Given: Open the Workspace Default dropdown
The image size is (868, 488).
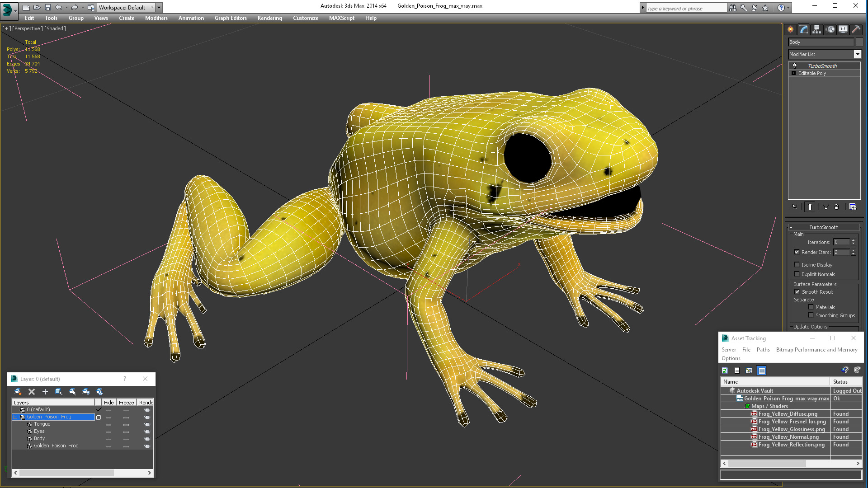Looking at the screenshot, I should point(152,7).
